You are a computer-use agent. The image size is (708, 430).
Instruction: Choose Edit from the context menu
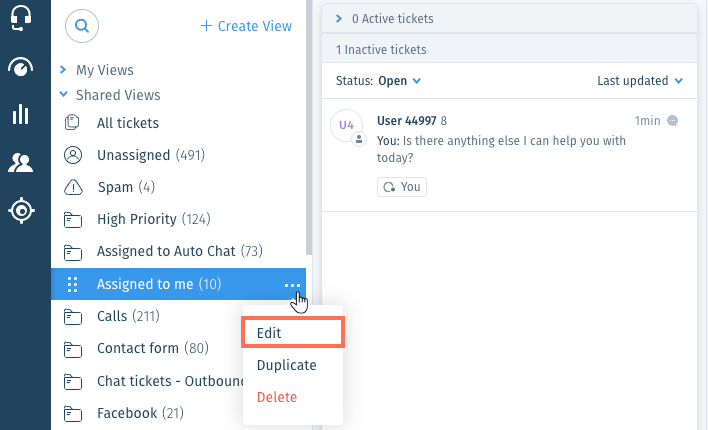point(293,333)
